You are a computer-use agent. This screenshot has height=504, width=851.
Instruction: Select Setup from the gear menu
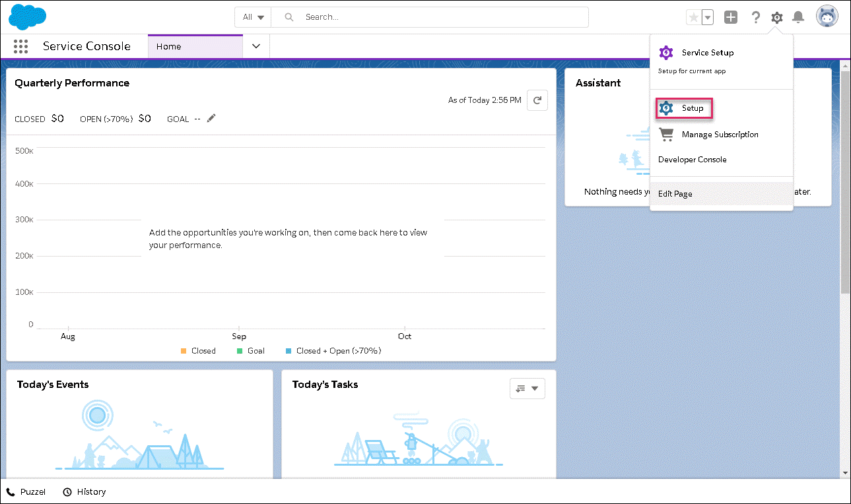tap(692, 108)
